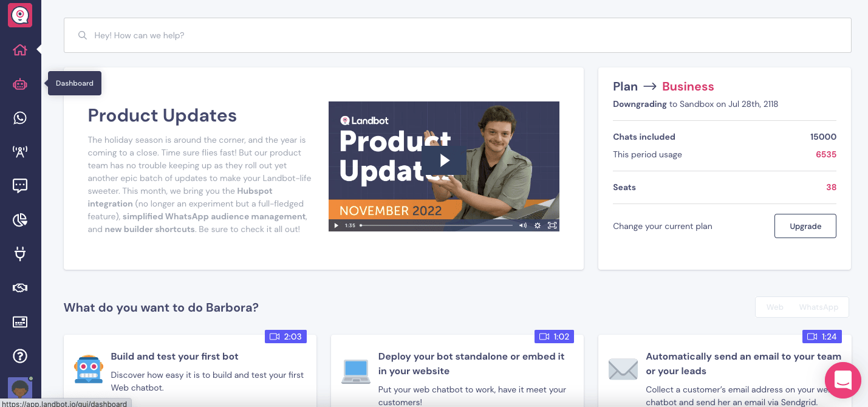
Task: Click the laptop deploy icon
Action: (356, 372)
